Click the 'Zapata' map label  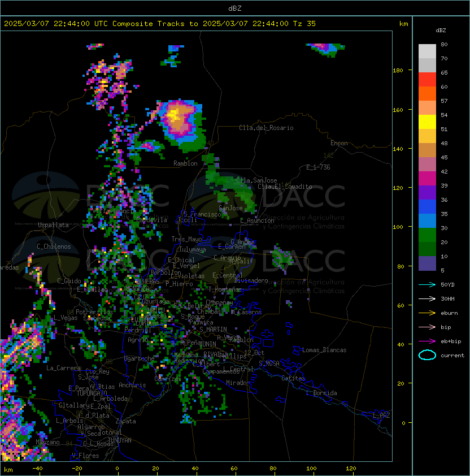click(x=125, y=421)
